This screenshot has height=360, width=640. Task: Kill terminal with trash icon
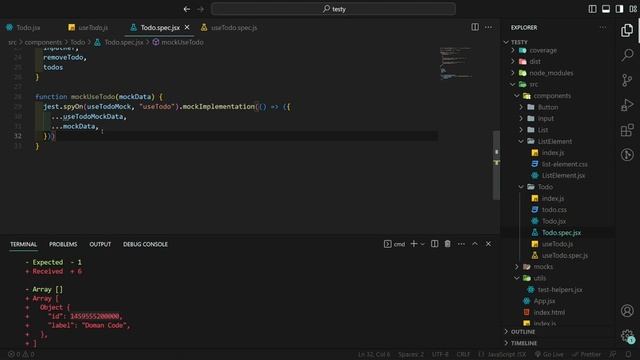(x=447, y=244)
